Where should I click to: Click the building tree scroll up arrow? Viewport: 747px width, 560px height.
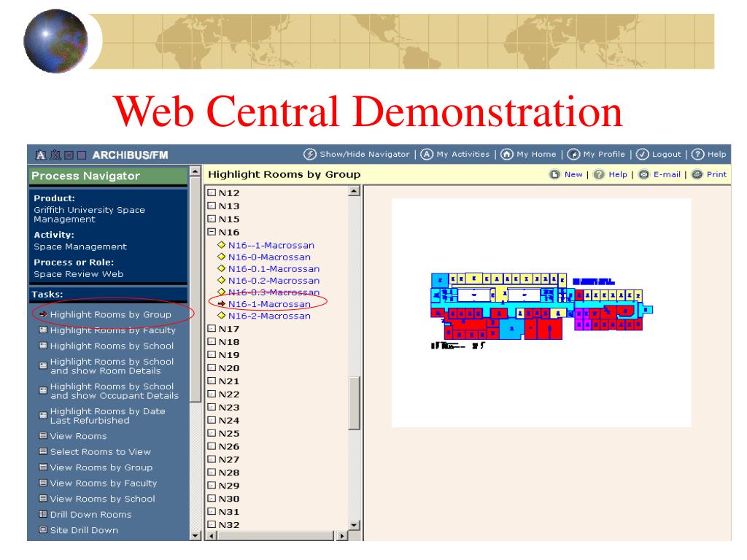tap(354, 191)
